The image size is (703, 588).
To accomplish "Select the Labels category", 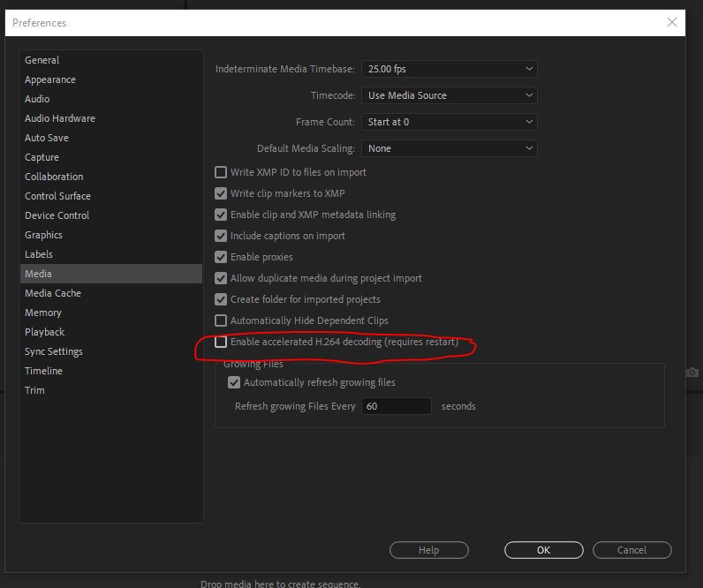I will point(111,254).
